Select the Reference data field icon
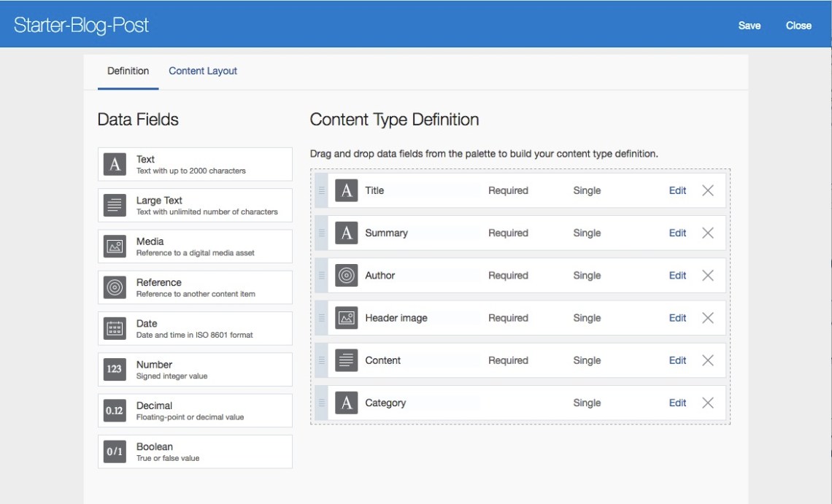 click(x=115, y=287)
